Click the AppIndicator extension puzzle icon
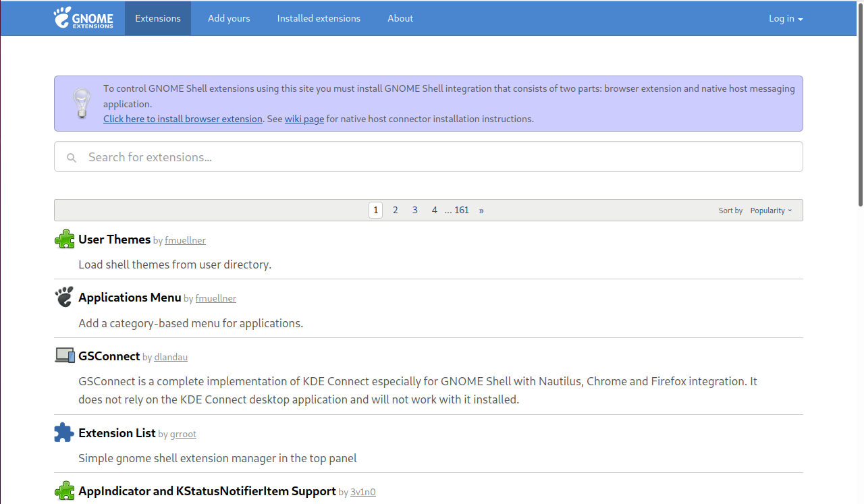Screen dimensions: 864x504 coord(64,491)
